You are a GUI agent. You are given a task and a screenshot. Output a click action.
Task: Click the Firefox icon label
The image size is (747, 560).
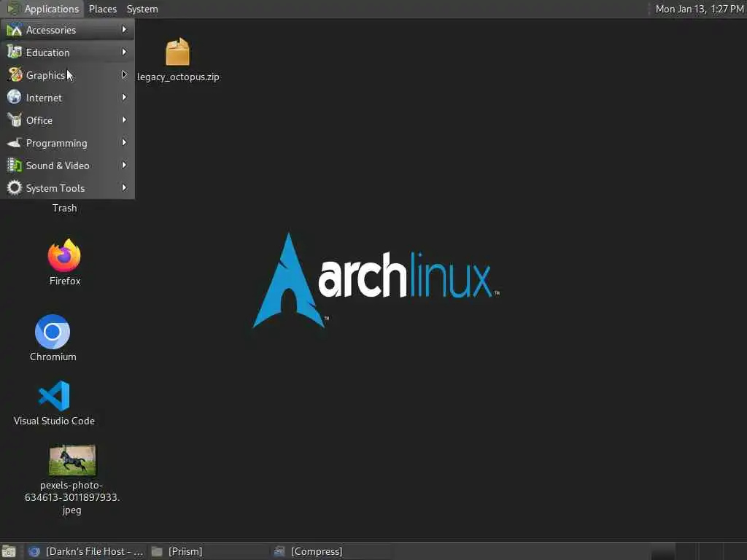pyautogui.click(x=65, y=281)
